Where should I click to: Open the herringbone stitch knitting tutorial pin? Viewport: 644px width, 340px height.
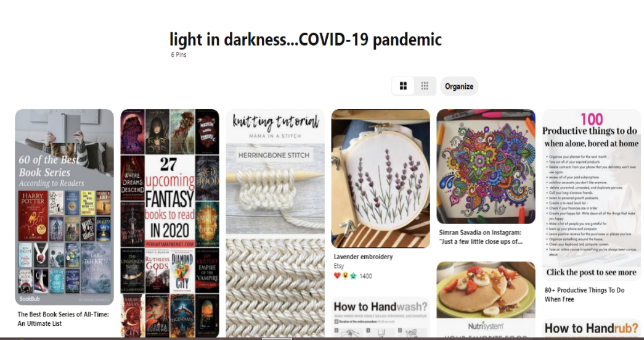coord(275,223)
